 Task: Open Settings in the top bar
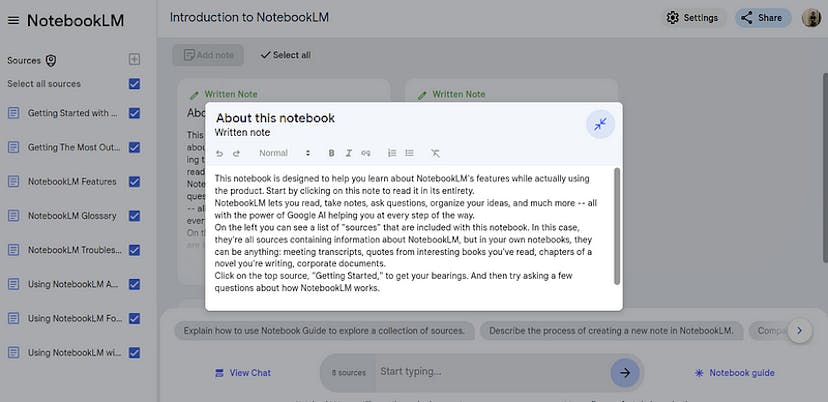[692, 18]
